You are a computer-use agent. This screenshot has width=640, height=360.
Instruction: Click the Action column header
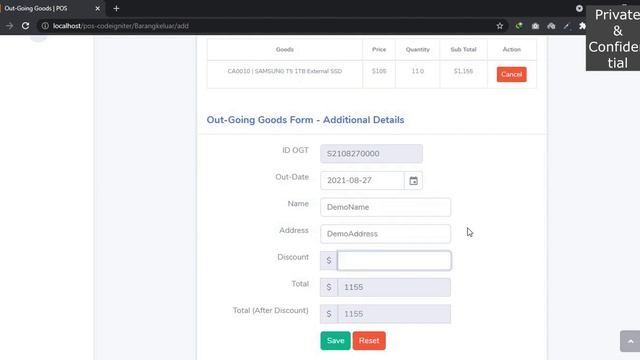pyautogui.click(x=511, y=49)
